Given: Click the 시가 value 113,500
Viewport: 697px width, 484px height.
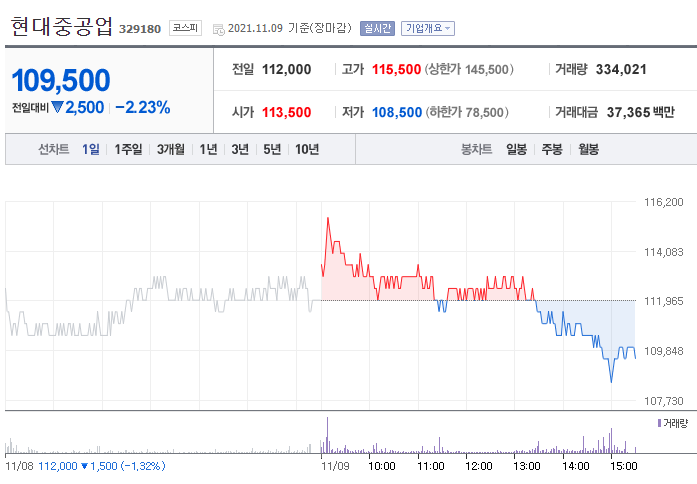Looking at the screenshot, I should pyautogui.click(x=287, y=112).
